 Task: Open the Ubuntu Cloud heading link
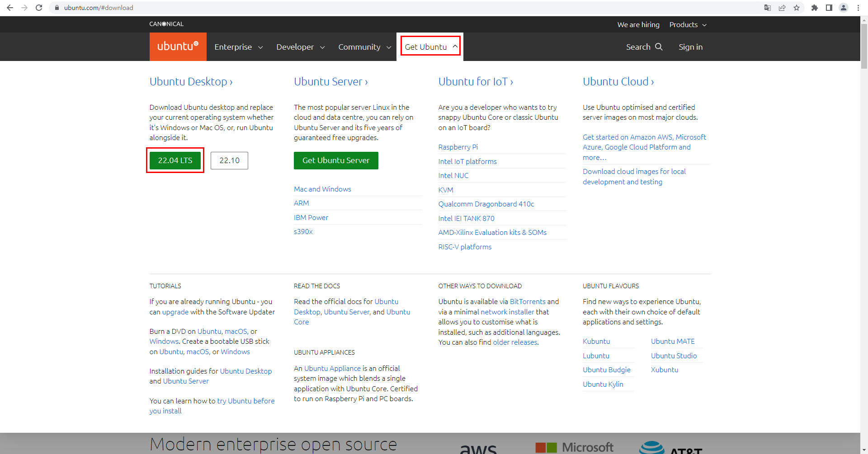(x=618, y=81)
